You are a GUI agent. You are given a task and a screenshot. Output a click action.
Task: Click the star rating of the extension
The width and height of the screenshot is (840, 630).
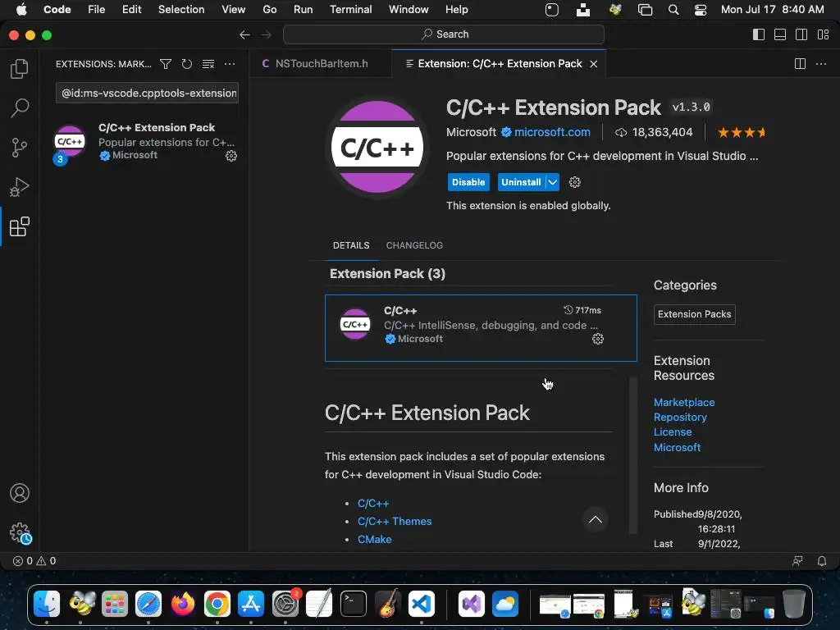(741, 132)
